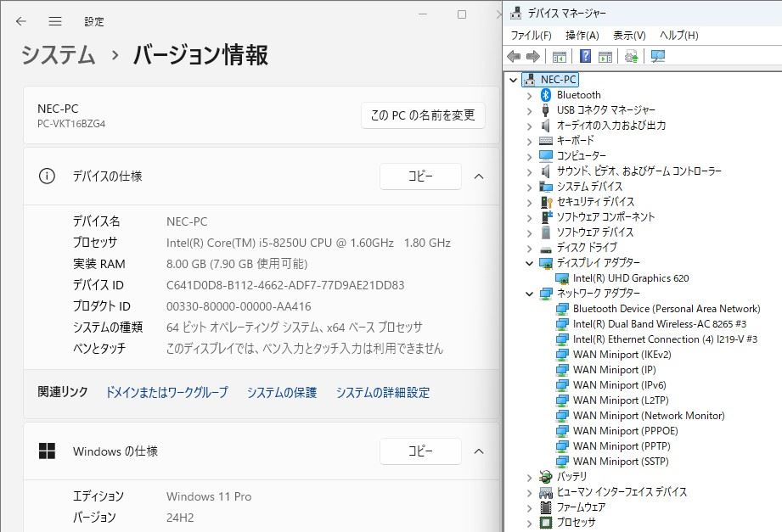Image resolution: width=782 pixels, height=532 pixels.
Task: Select WAN Miniport (IKEv2)
Action: (x=622, y=355)
